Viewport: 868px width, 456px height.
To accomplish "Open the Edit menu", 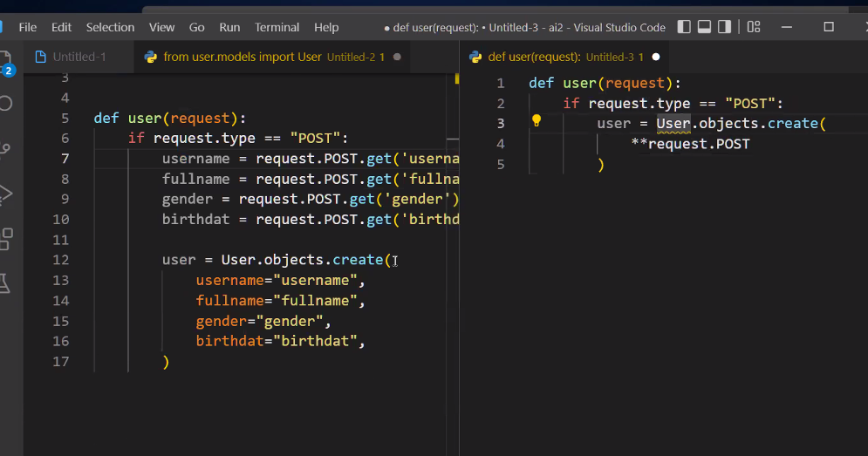I will 61,27.
